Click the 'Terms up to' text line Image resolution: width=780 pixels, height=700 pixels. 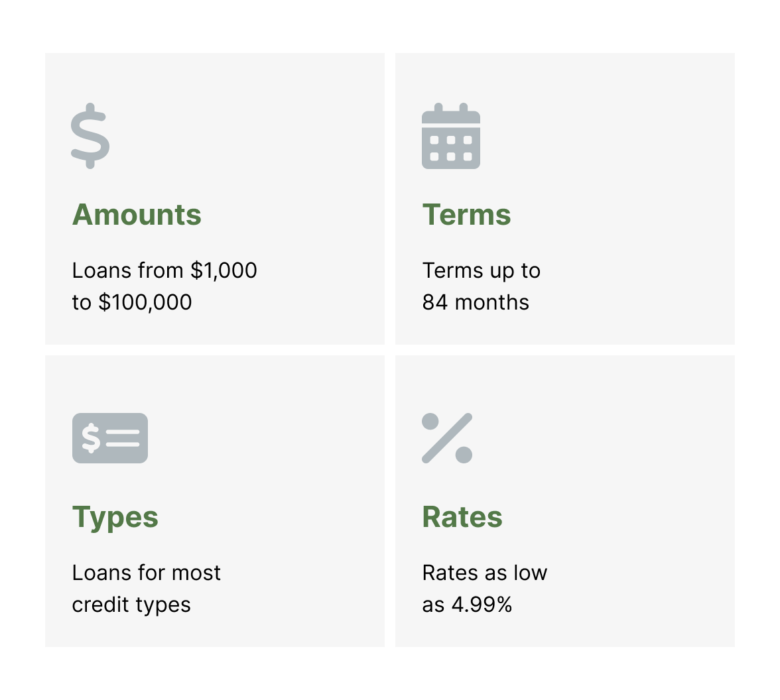click(x=481, y=271)
